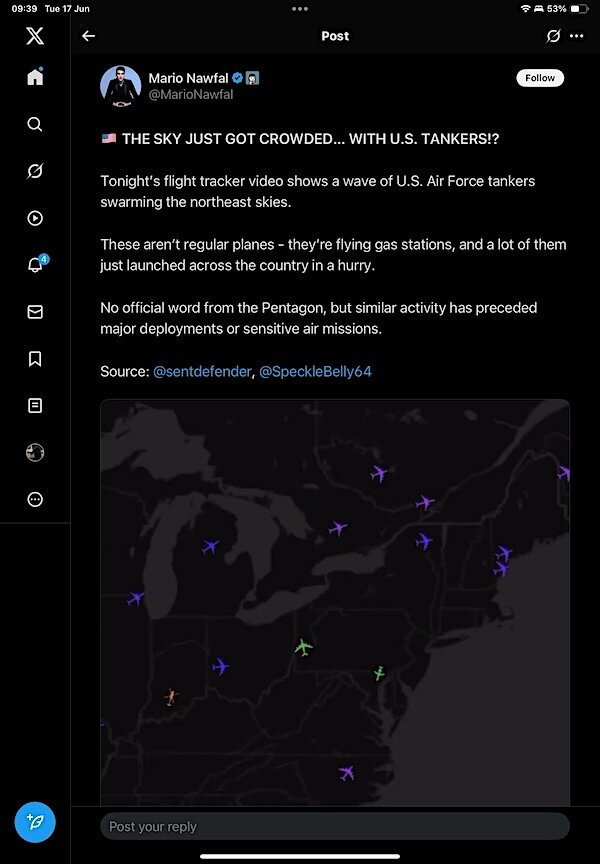This screenshot has height=864, width=600.
Task: Open the X logo home page
Action: click(x=35, y=36)
